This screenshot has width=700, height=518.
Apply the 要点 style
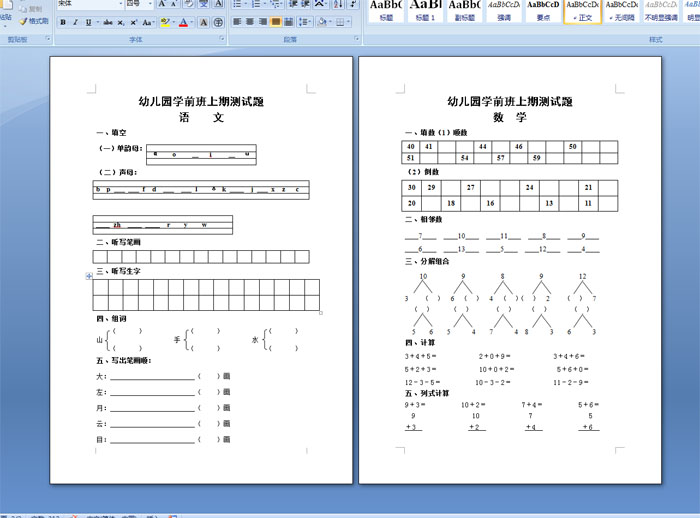pyautogui.click(x=543, y=11)
